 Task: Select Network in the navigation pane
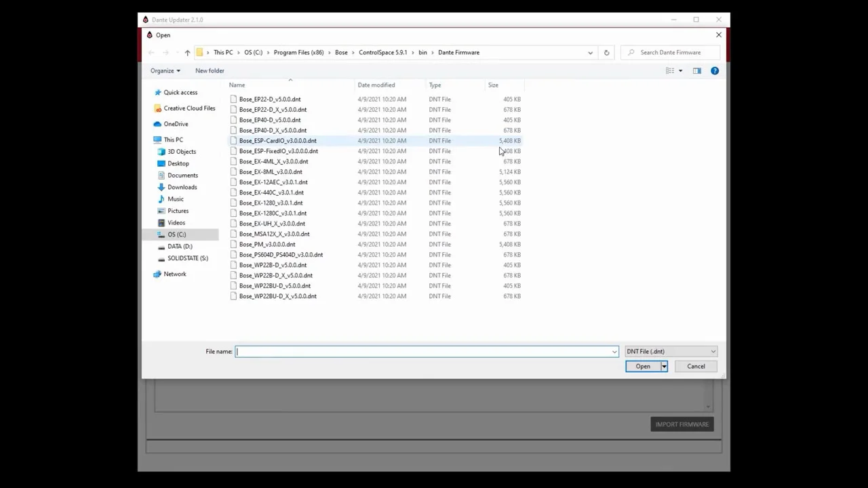(174, 274)
